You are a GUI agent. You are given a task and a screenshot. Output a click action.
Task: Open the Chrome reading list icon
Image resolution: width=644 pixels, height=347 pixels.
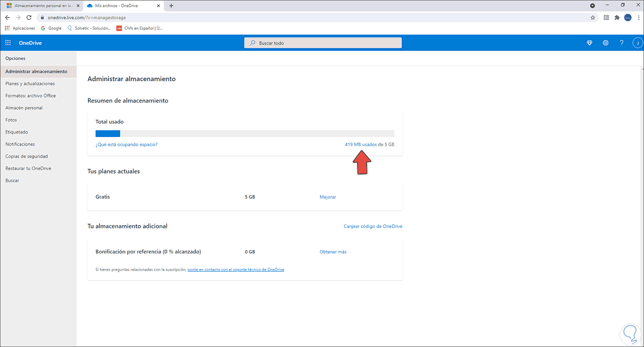[606, 18]
